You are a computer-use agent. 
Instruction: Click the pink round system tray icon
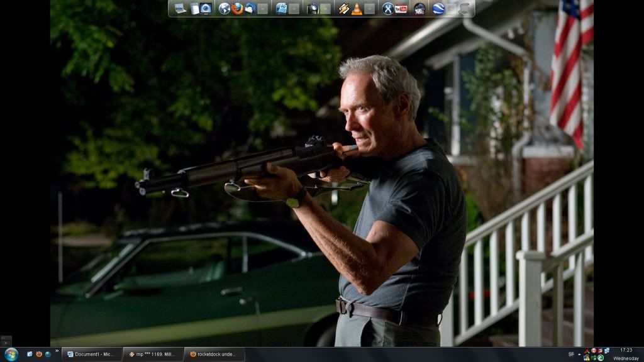(594, 351)
